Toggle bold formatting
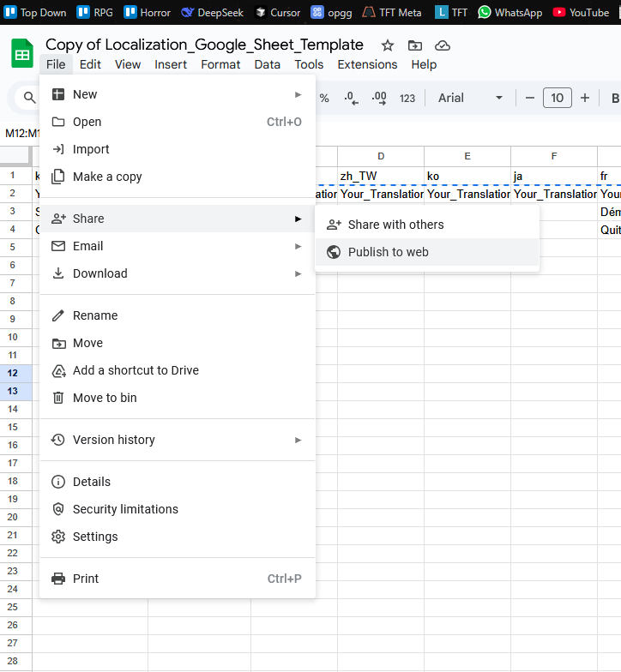The height and width of the screenshot is (672, 621). pos(615,98)
